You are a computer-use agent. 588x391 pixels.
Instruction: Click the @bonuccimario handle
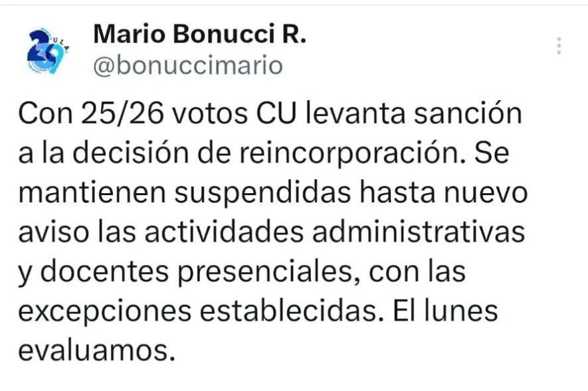click(188, 66)
